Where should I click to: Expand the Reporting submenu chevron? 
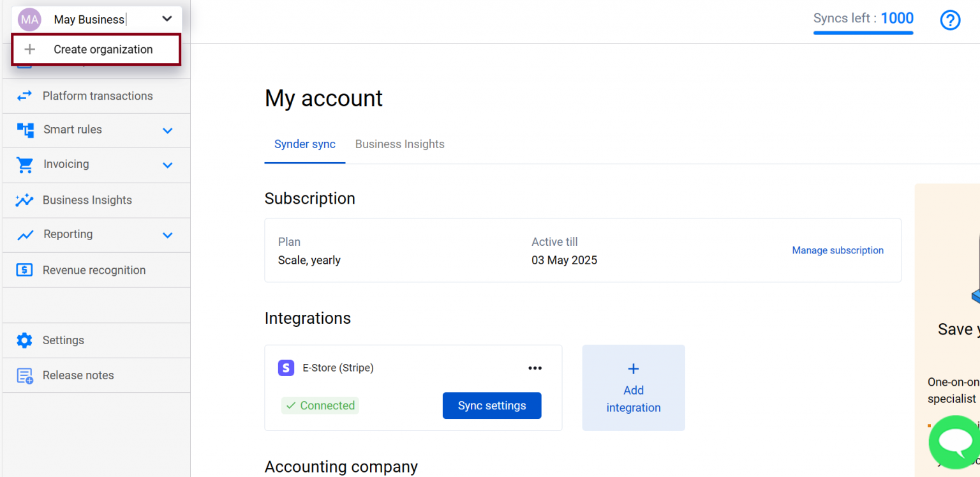coord(168,235)
